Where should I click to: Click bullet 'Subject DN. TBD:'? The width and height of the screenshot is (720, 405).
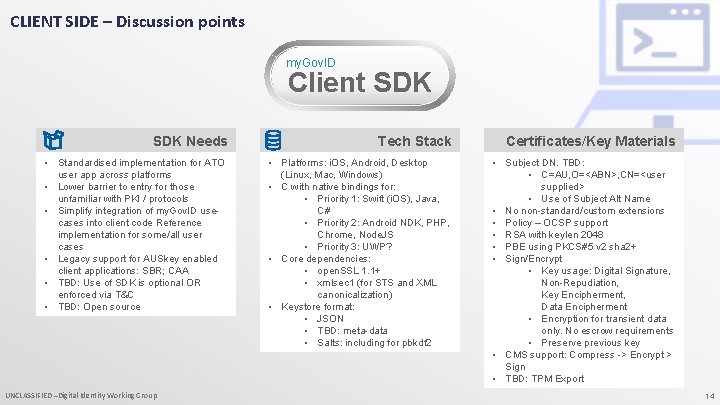coord(545,163)
